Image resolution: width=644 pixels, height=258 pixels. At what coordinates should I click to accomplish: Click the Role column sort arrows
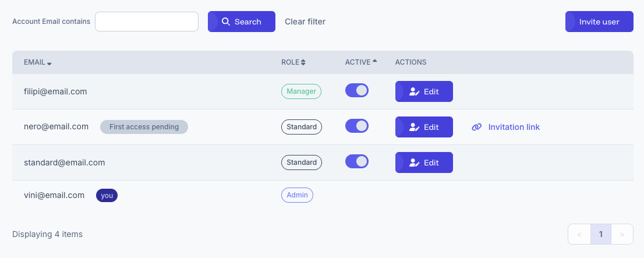pos(303,62)
